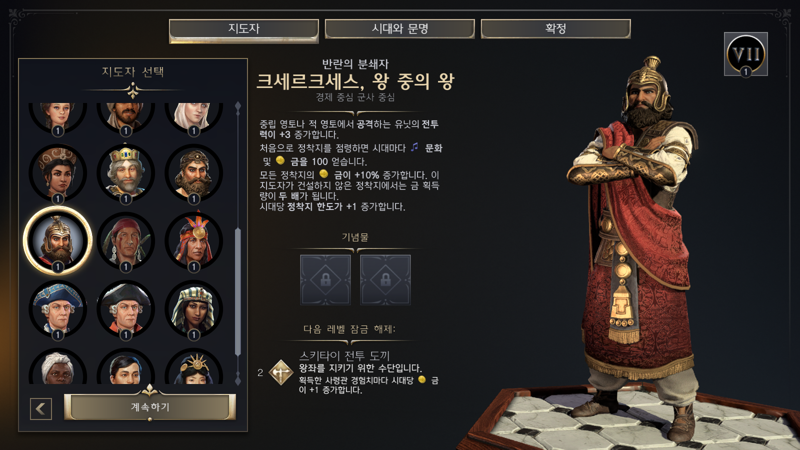
Task: Click the second locked memento slot
Action: click(385, 280)
